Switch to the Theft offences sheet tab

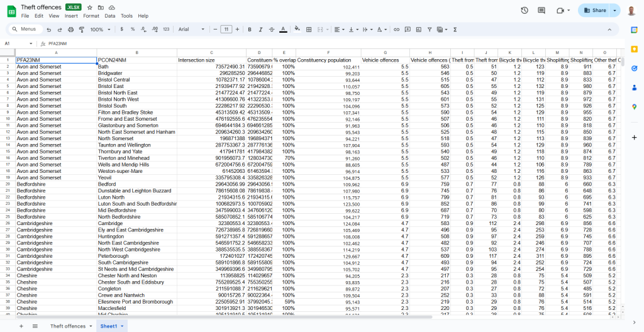[x=68, y=326]
